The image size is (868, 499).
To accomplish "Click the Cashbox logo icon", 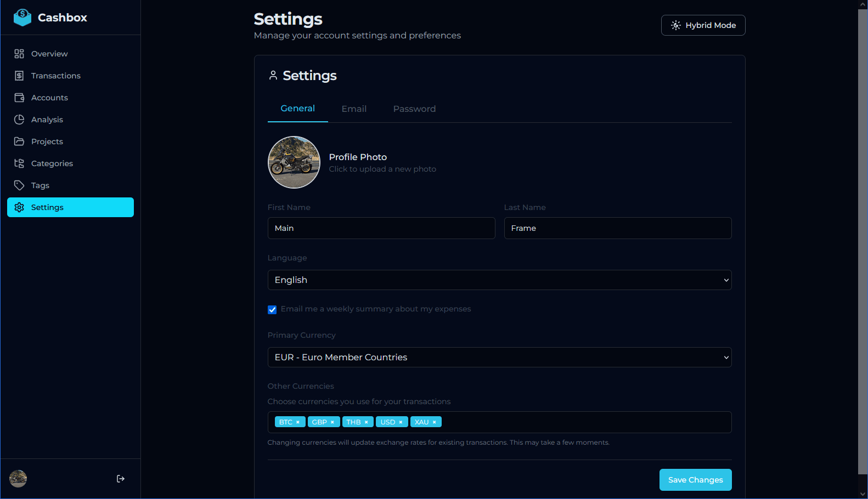I will point(22,18).
